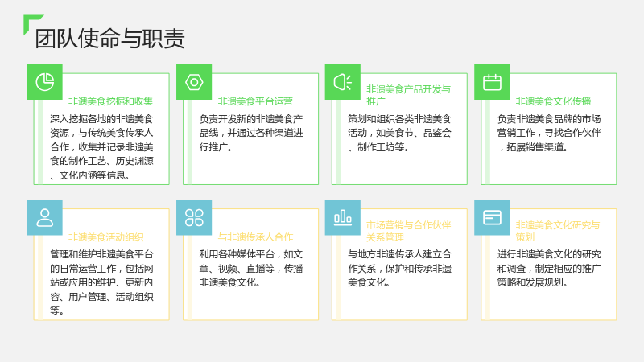Click the 非遗美食活动组织 yellow heading
The image size is (644, 362).
click(x=106, y=237)
